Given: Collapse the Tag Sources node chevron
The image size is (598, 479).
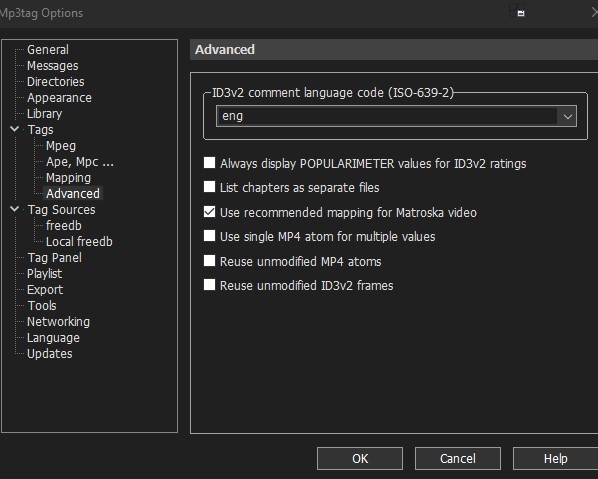Looking at the screenshot, I should [x=14, y=209].
